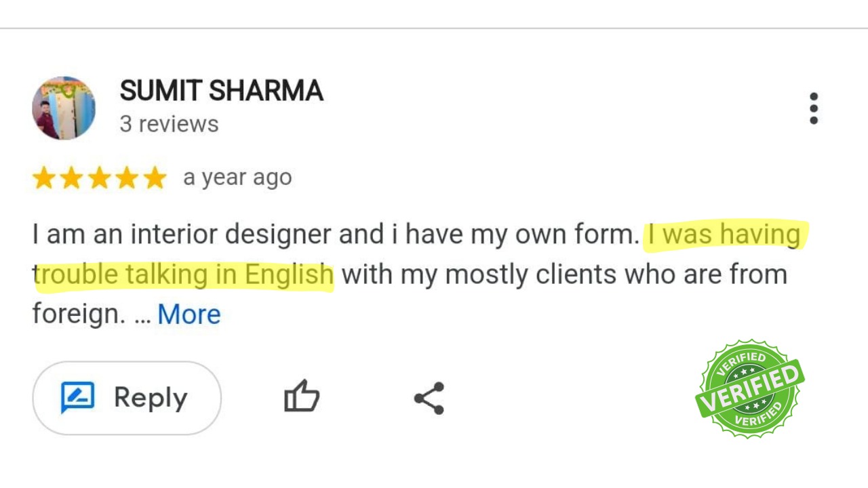Click the share icon

click(x=429, y=398)
